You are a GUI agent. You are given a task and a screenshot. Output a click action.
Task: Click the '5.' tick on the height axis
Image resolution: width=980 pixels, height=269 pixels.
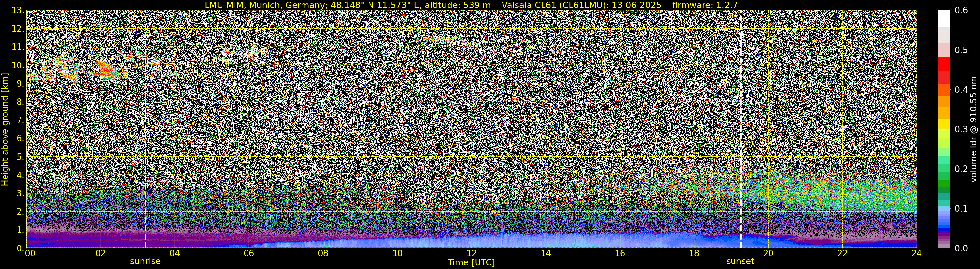pyautogui.click(x=20, y=157)
